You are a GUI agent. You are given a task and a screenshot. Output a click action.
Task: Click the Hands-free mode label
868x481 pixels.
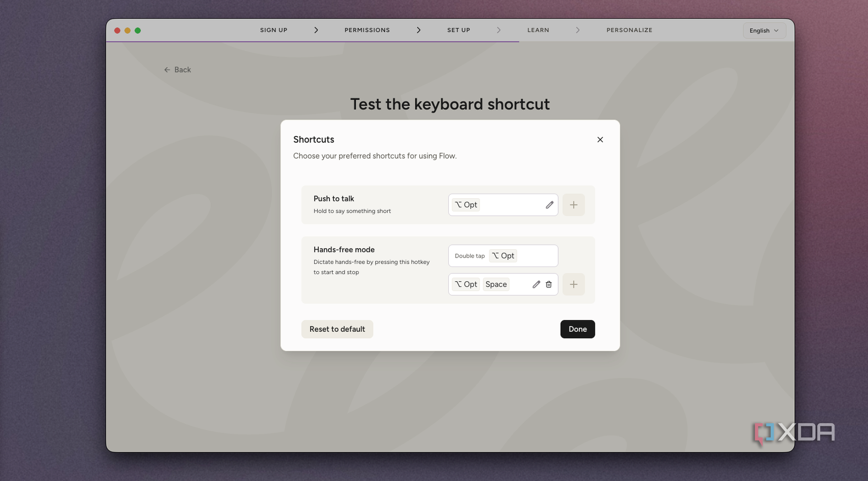pyautogui.click(x=344, y=250)
